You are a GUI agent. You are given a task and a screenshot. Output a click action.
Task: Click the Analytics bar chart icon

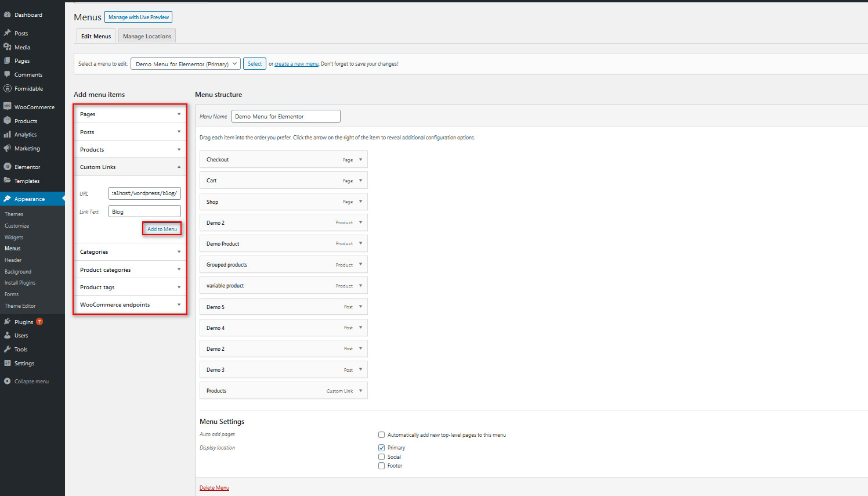click(8, 134)
